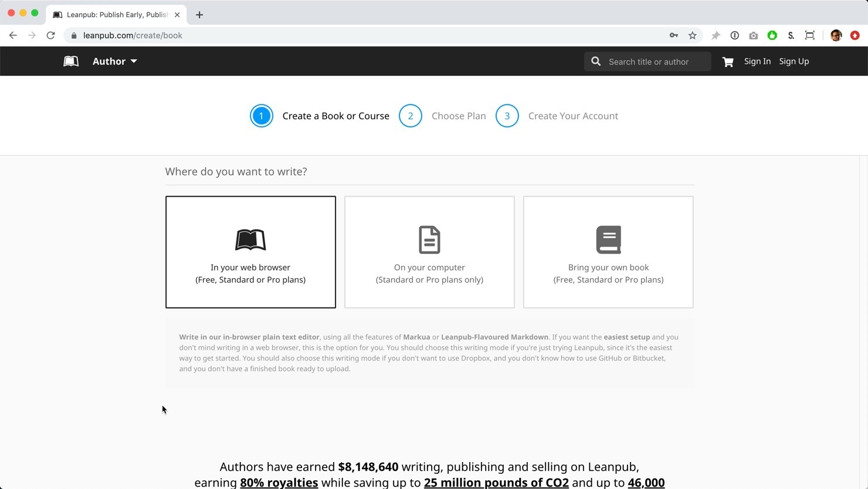Screen dimensions: 868x489
Task: Click the search magnifier icon
Action: coord(596,62)
